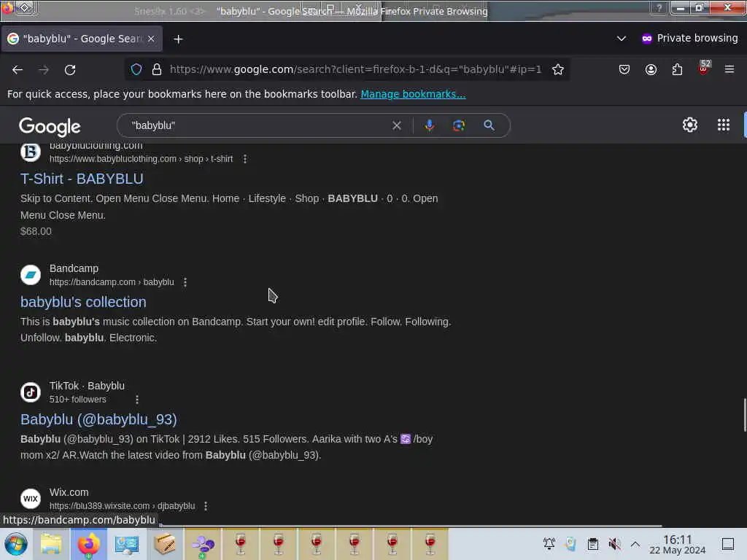Open the tracking protection shield icon
This screenshot has height=560, width=747.
(x=136, y=69)
